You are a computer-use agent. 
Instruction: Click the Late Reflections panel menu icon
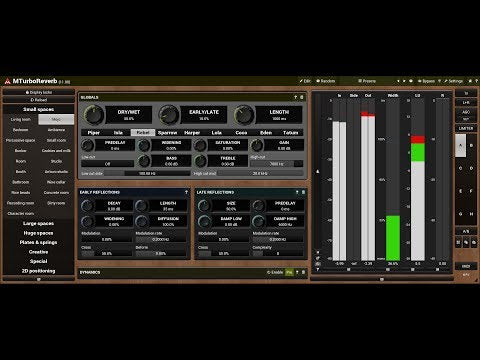[303, 192]
